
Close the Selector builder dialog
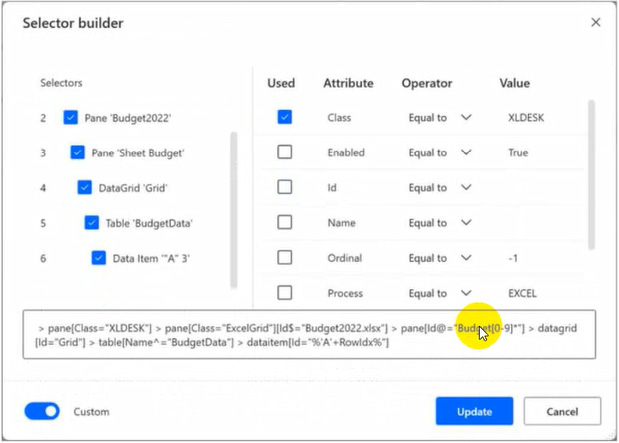[596, 22]
